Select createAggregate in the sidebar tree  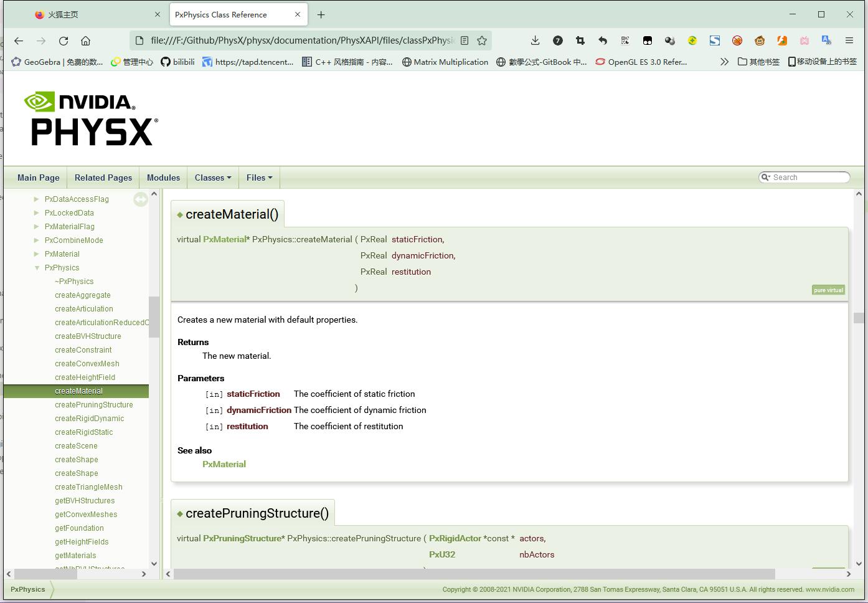[x=83, y=295]
